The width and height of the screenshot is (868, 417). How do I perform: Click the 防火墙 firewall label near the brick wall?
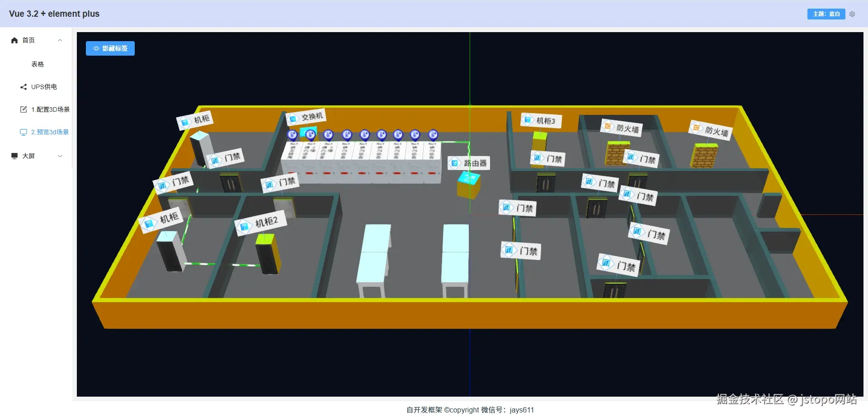click(621, 127)
